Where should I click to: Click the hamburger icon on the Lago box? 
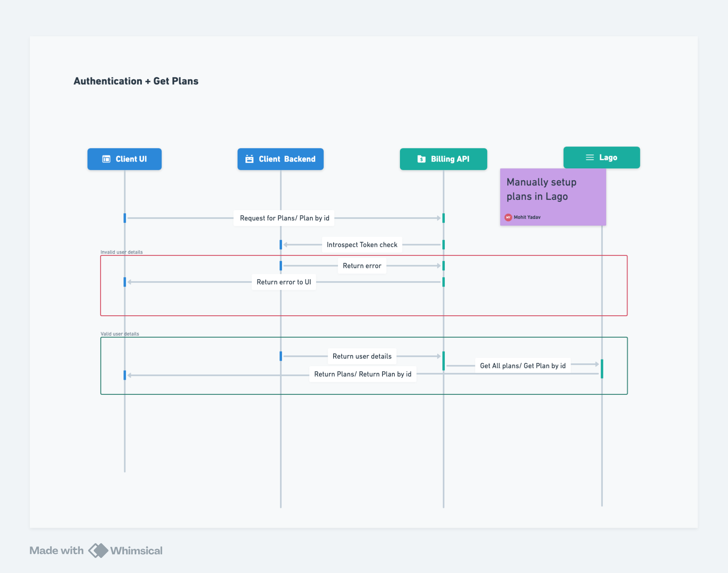(x=589, y=157)
